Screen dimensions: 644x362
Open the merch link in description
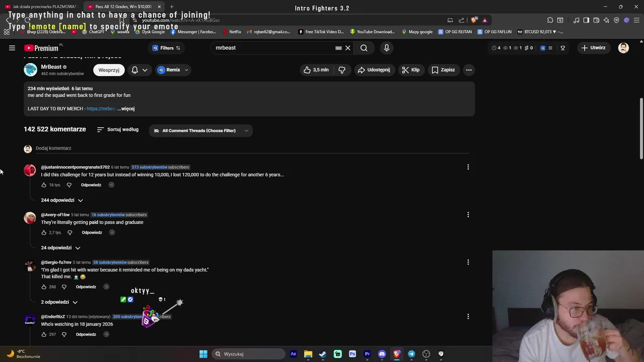pos(101,109)
